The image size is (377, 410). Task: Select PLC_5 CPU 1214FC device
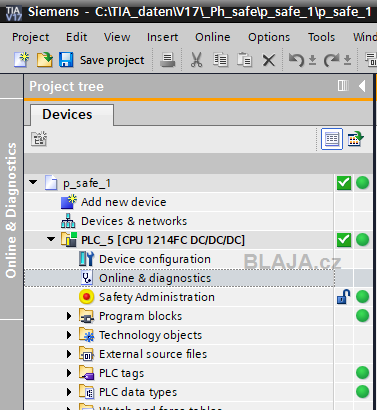163,240
